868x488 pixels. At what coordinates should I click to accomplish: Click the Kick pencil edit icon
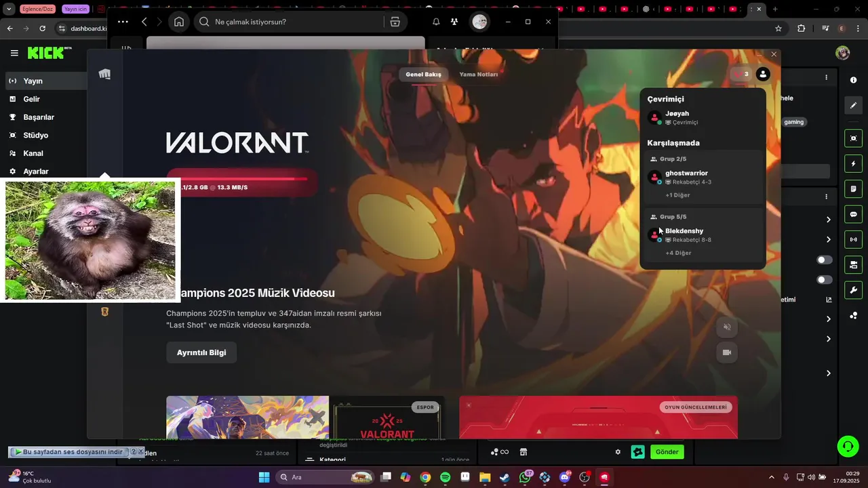853,105
